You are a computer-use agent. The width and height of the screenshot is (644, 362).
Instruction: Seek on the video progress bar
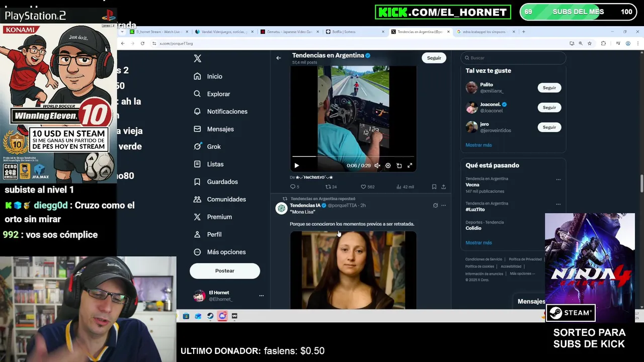point(353,156)
